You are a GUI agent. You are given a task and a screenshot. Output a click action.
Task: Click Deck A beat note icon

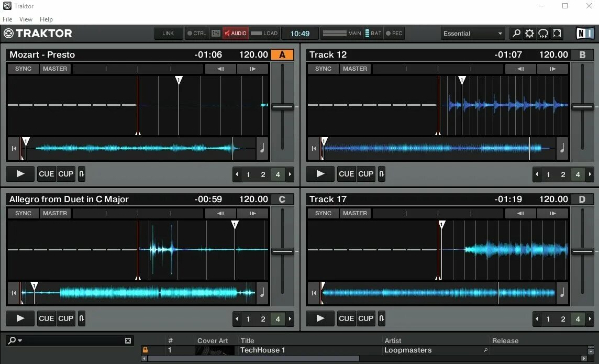[262, 149]
